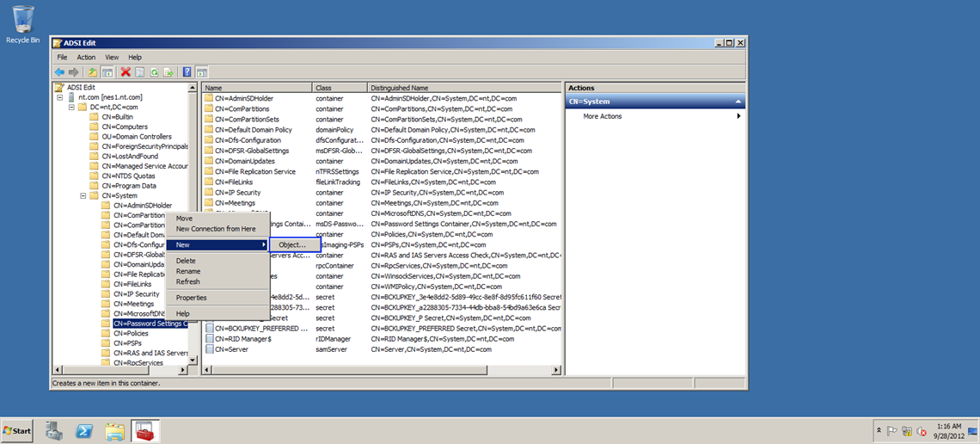Click the Action Center flag tray icon
Image resolution: width=980 pixels, height=444 pixels.
(x=893, y=431)
